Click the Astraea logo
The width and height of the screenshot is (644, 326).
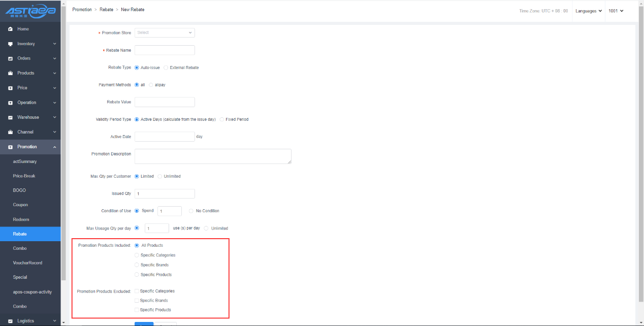click(29, 11)
